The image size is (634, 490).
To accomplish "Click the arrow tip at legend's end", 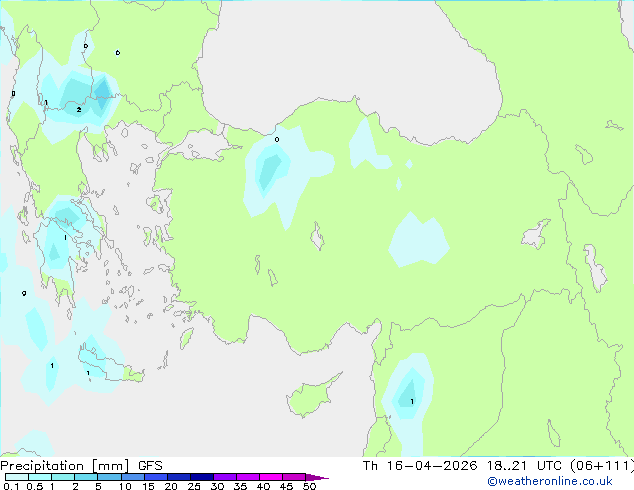I will [317, 477].
